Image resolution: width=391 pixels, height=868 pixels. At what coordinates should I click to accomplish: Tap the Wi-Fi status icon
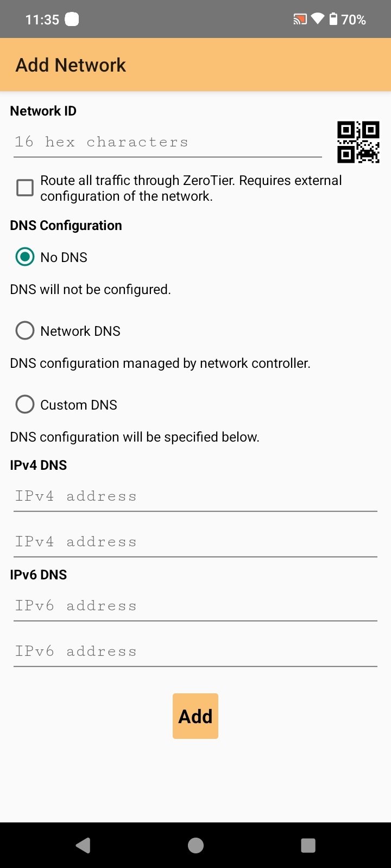[318, 20]
